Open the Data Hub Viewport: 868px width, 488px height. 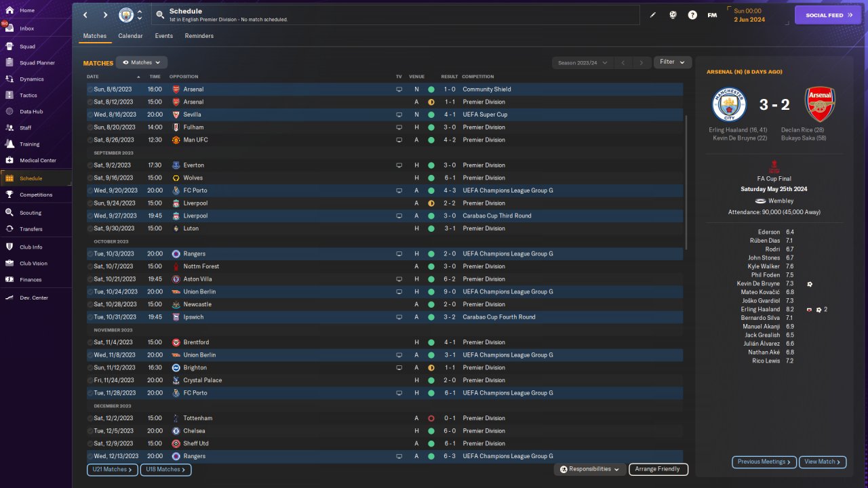pyautogui.click(x=36, y=112)
